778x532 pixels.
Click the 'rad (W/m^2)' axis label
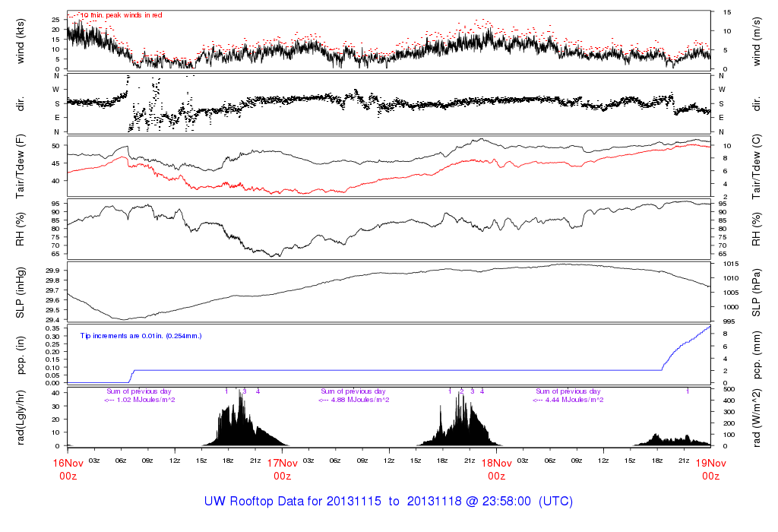click(x=756, y=418)
